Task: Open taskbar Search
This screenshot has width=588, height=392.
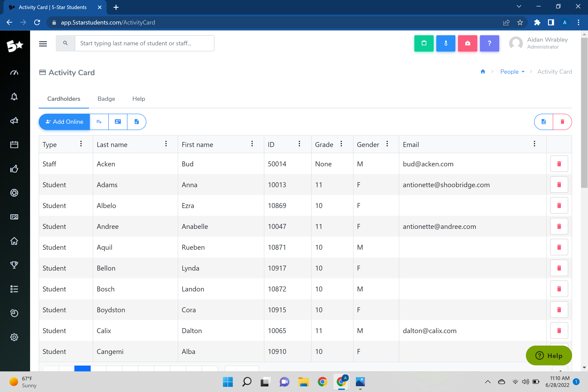Action: tap(247, 382)
